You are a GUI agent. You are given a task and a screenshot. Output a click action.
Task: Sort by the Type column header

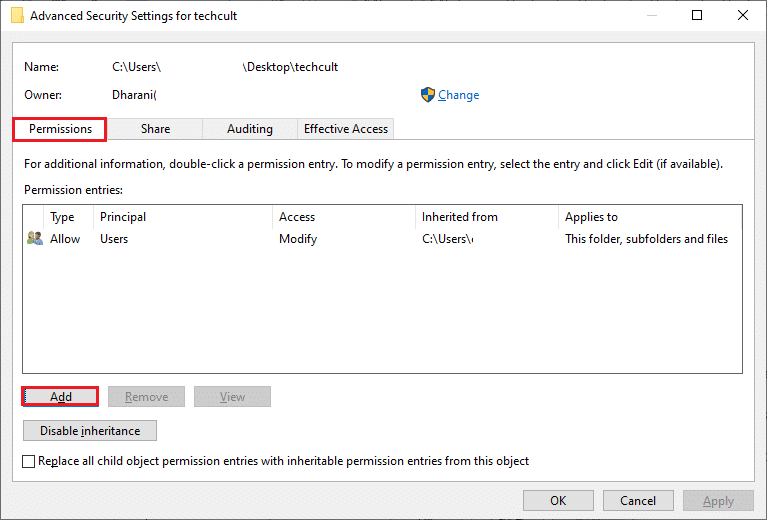68,217
